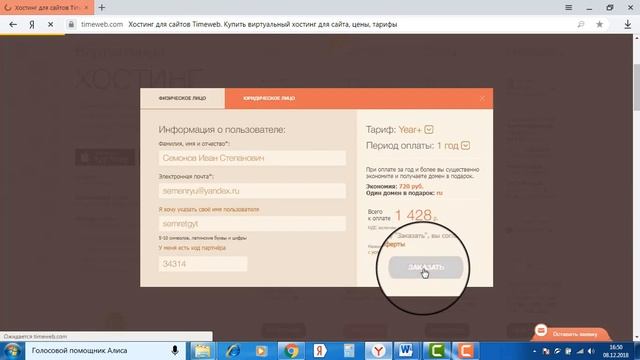Open Yandex home via Я icon
This screenshot has width=640, height=360.
pos(32,24)
